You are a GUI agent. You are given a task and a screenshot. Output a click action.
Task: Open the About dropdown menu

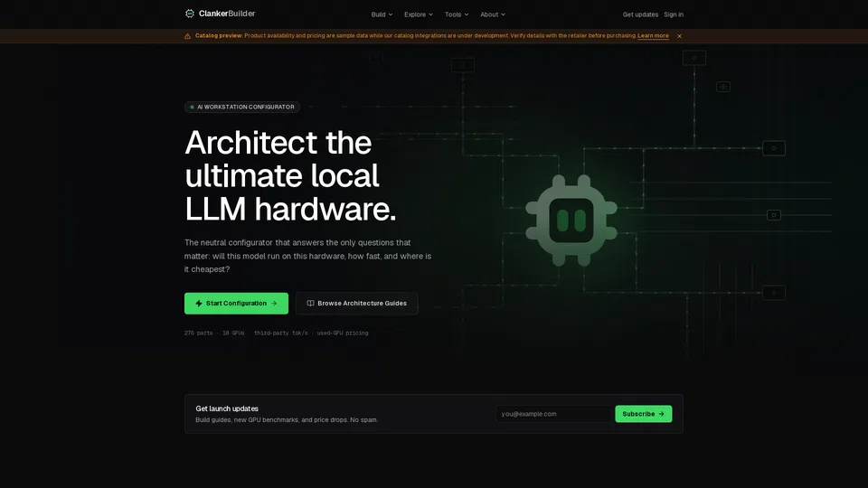492,14
